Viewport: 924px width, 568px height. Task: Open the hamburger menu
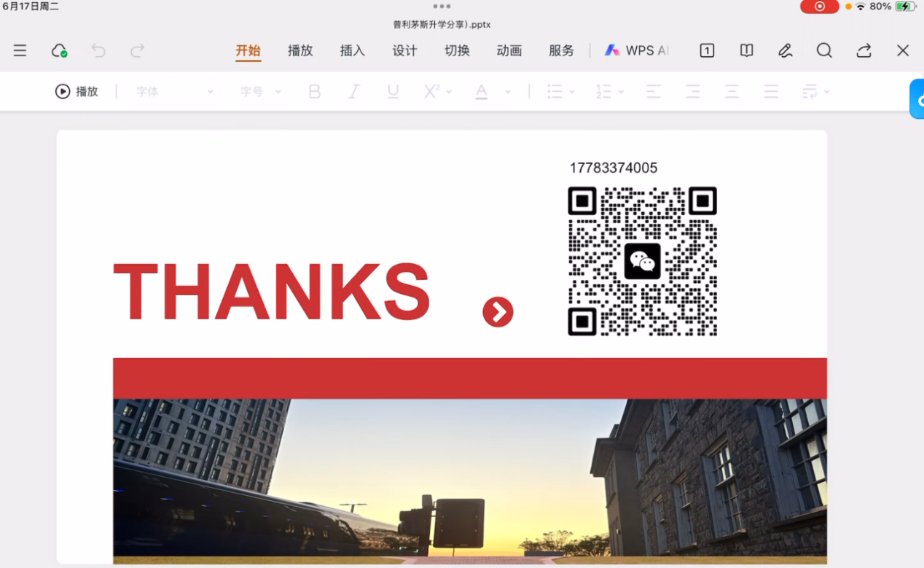click(x=20, y=50)
